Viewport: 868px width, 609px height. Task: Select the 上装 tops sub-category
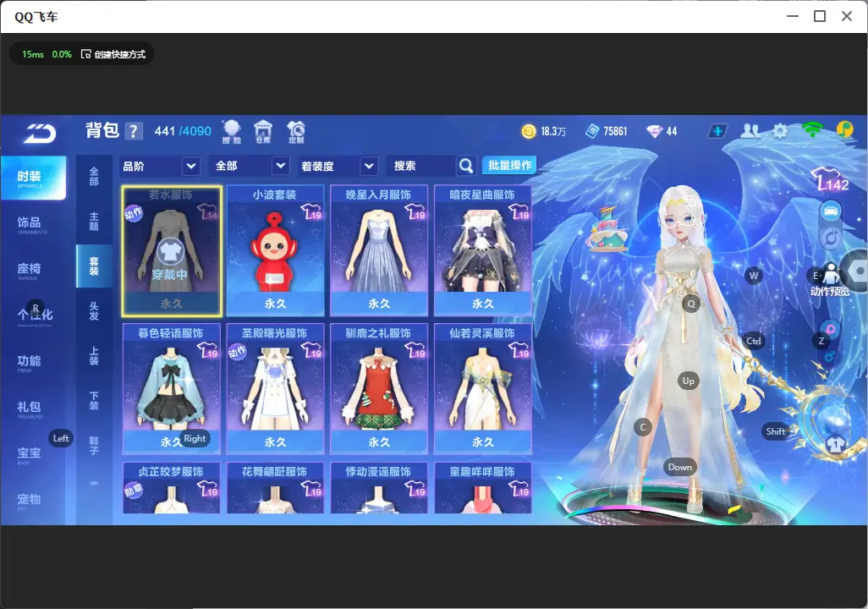pos(94,356)
